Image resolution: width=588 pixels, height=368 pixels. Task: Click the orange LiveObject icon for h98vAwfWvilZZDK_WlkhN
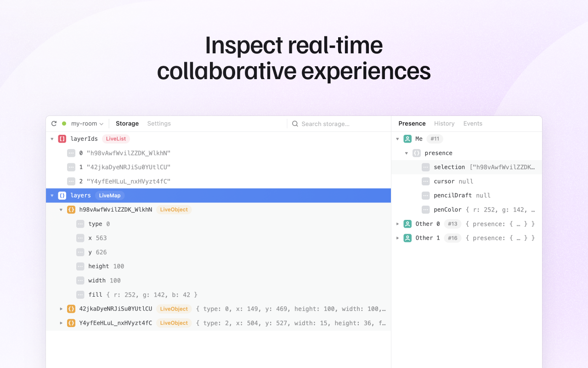click(x=71, y=209)
